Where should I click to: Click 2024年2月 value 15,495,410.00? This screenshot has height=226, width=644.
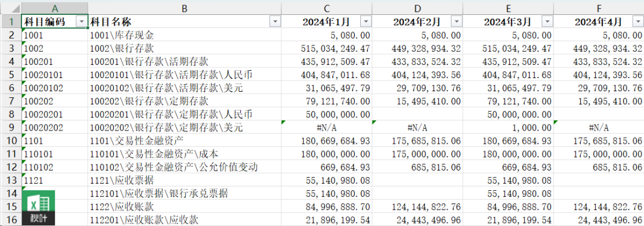[x=417, y=101]
